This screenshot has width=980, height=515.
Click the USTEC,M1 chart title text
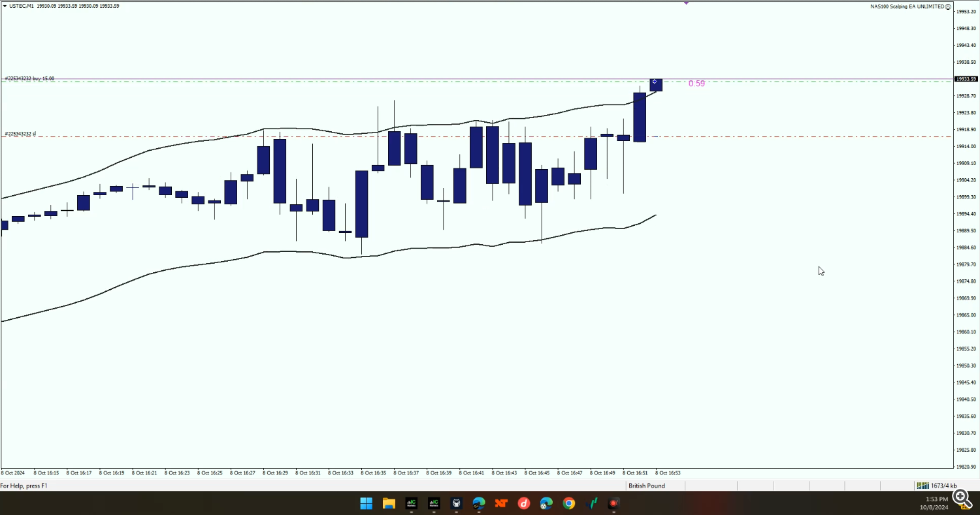[22, 6]
